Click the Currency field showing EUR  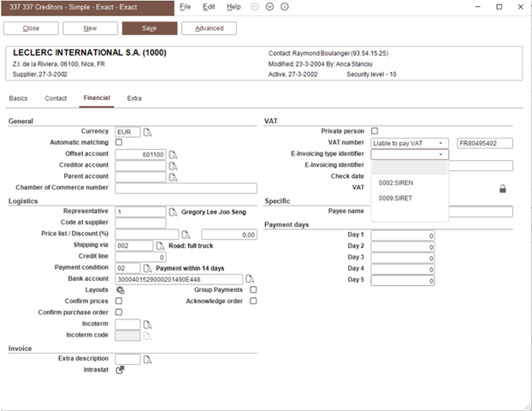[127, 132]
